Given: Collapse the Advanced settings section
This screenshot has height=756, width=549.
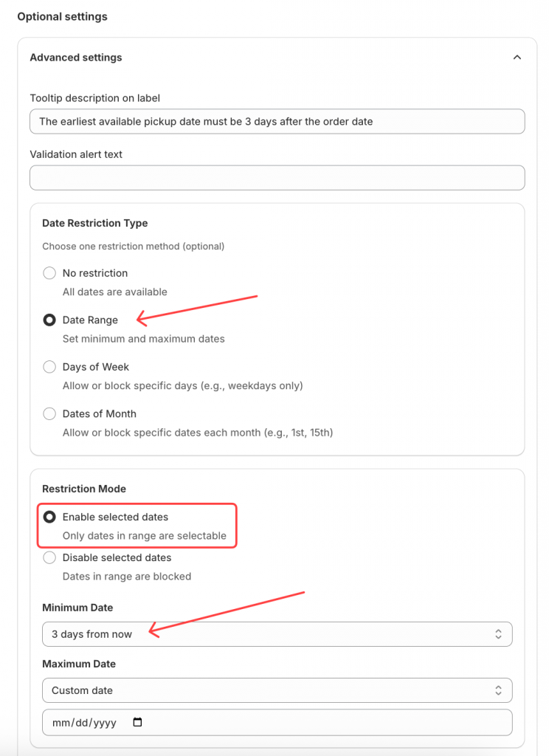Looking at the screenshot, I should 517,57.
